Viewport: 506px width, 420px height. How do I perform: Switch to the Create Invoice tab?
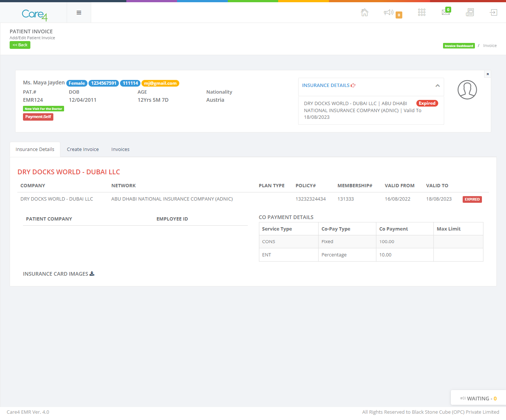[83, 149]
